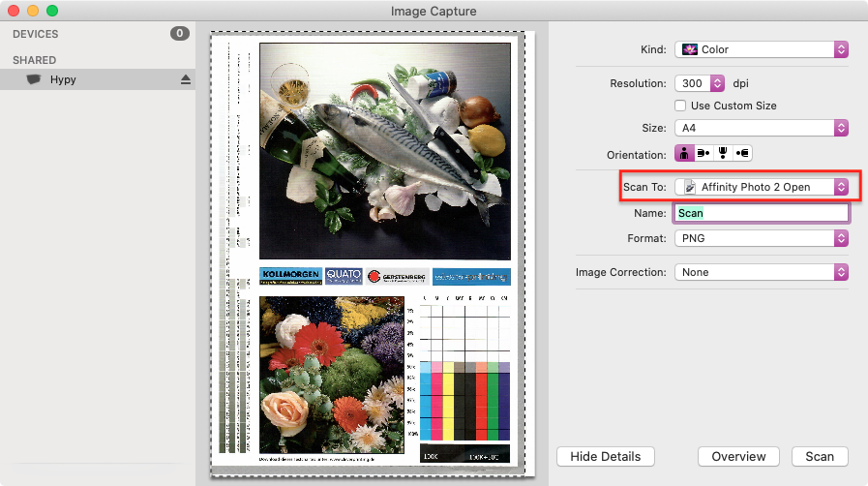Open the Format PNG dropdown
Viewport: 868px width, 486px height.
click(762, 238)
